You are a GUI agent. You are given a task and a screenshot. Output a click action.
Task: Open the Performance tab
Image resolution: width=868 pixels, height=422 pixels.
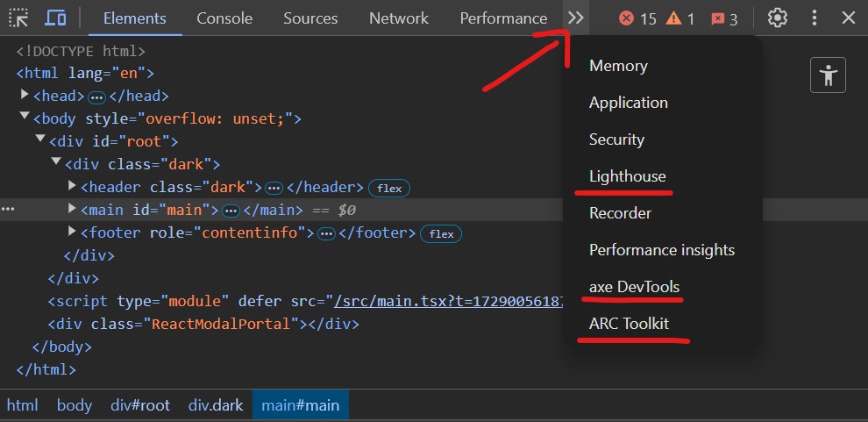point(503,18)
